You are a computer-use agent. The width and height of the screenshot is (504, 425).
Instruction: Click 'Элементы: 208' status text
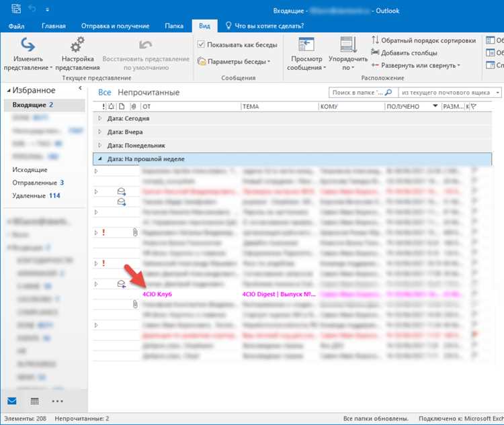25,418
